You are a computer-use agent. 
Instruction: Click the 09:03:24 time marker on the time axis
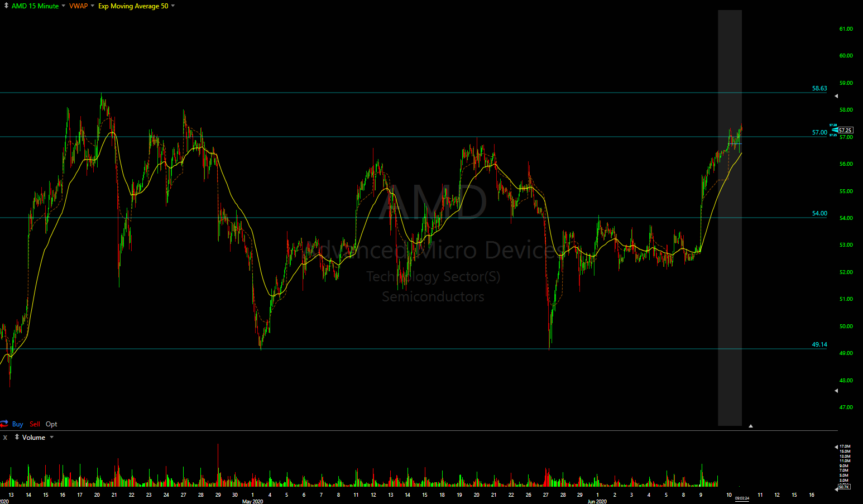742,498
